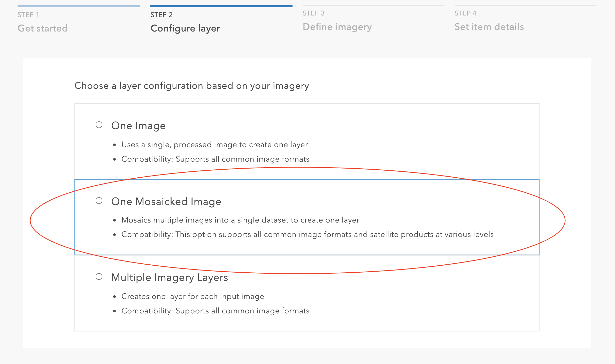Select the One Mosaicked Image radio button
Screen dimensions: 615x364
[x=99, y=201]
